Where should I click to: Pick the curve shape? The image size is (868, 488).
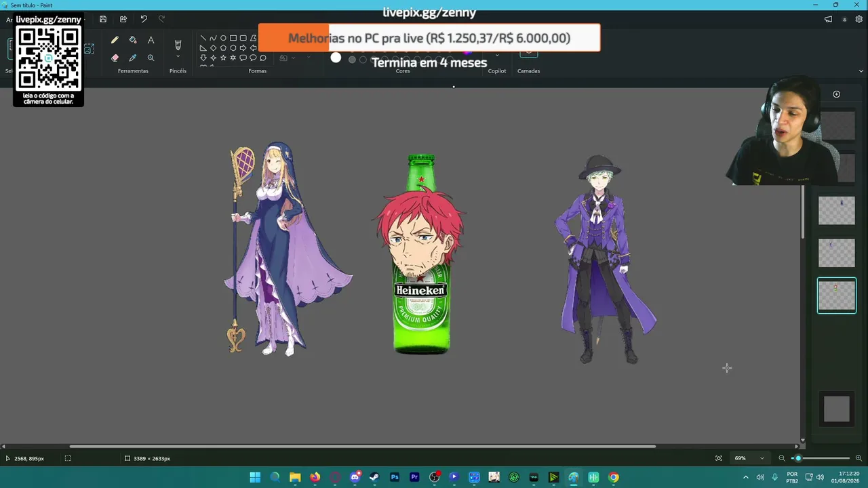tap(213, 38)
